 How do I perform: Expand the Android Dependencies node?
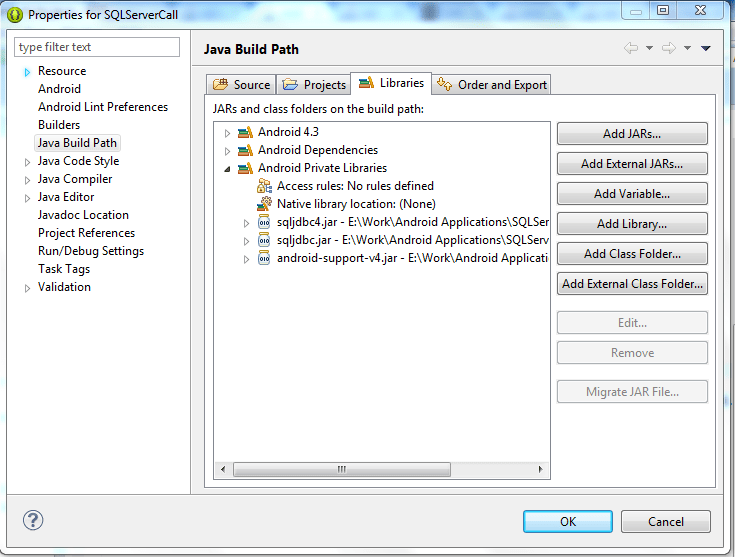point(227,151)
